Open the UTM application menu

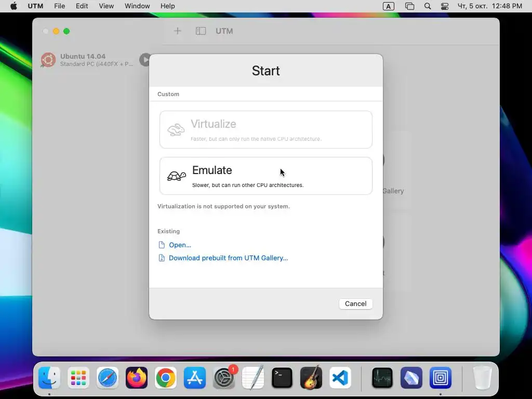(x=35, y=6)
